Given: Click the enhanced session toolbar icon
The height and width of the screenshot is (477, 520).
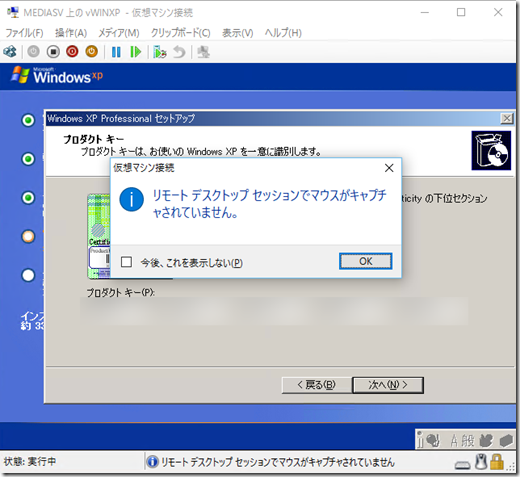Looking at the screenshot, I should pos(203,52).
